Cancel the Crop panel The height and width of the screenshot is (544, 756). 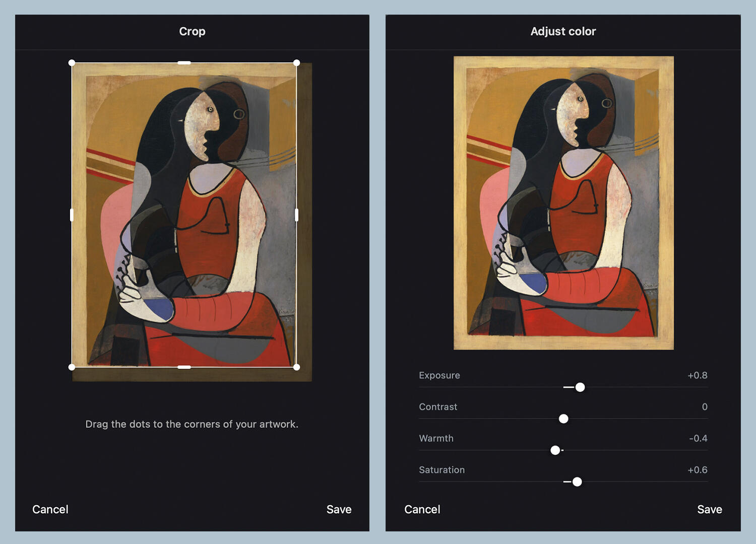pyautogui.click(x=50, y=509)
